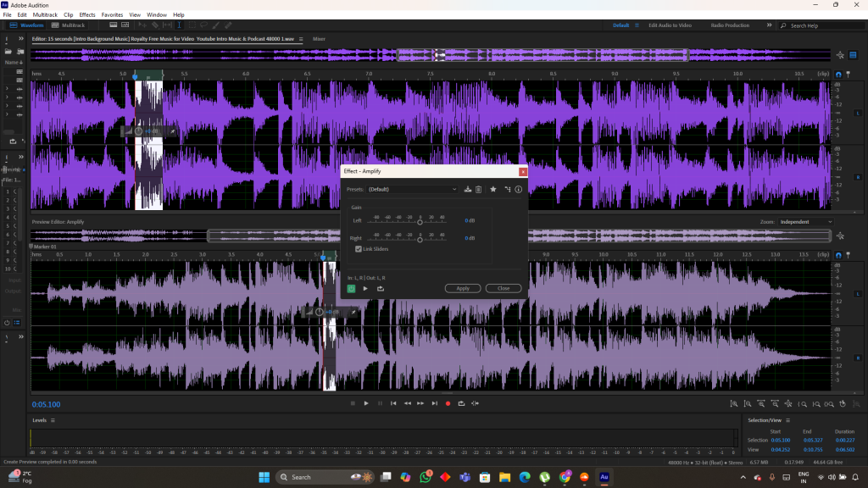Open the Effects menu
The width and height of the screenshot is (868, 488).
click(87, 14)
